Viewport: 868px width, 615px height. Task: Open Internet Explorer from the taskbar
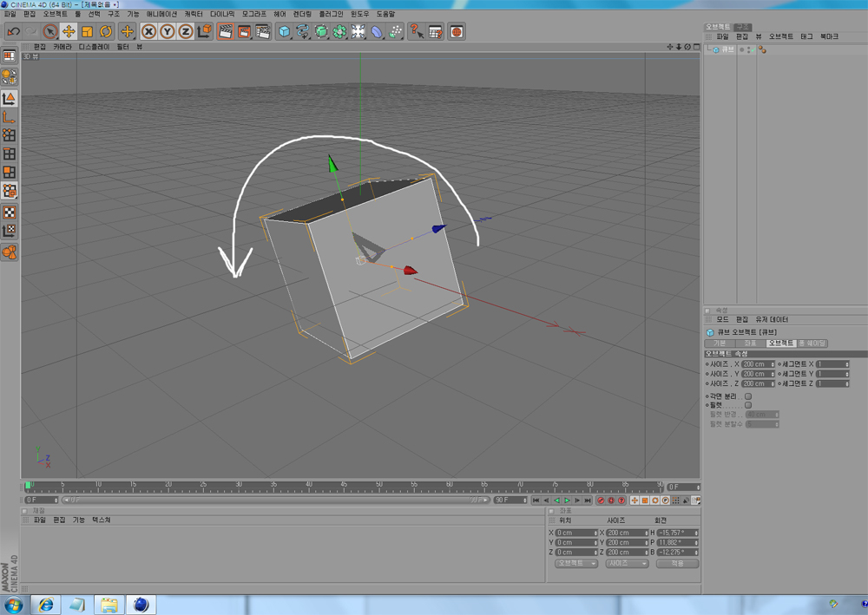point(46,605)
